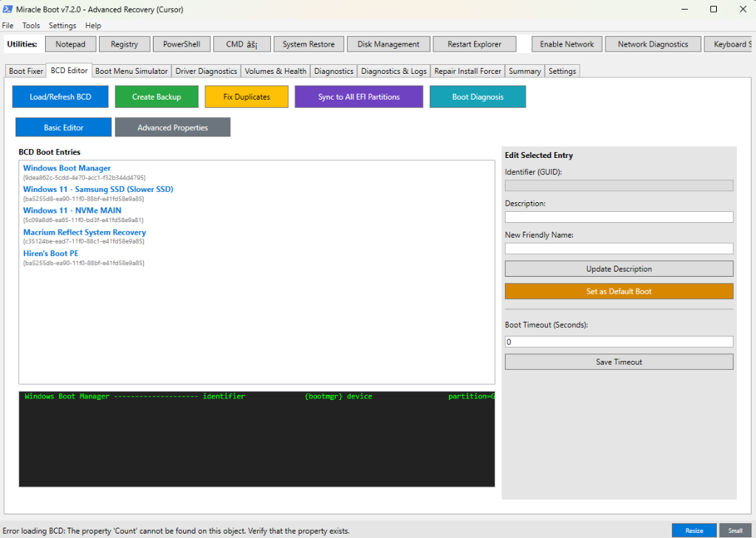
Task: Switch to the Boot Menu Simulator tab
Action: coord(131,71)
